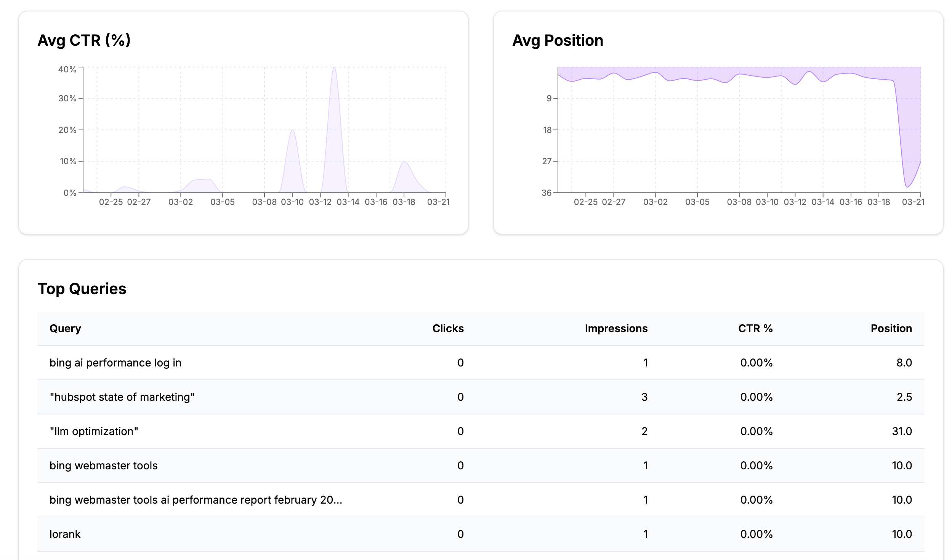Screen dimensions: 952x560
Task: Click the Avg CTR (%) chart title
Action: point(84,39)
